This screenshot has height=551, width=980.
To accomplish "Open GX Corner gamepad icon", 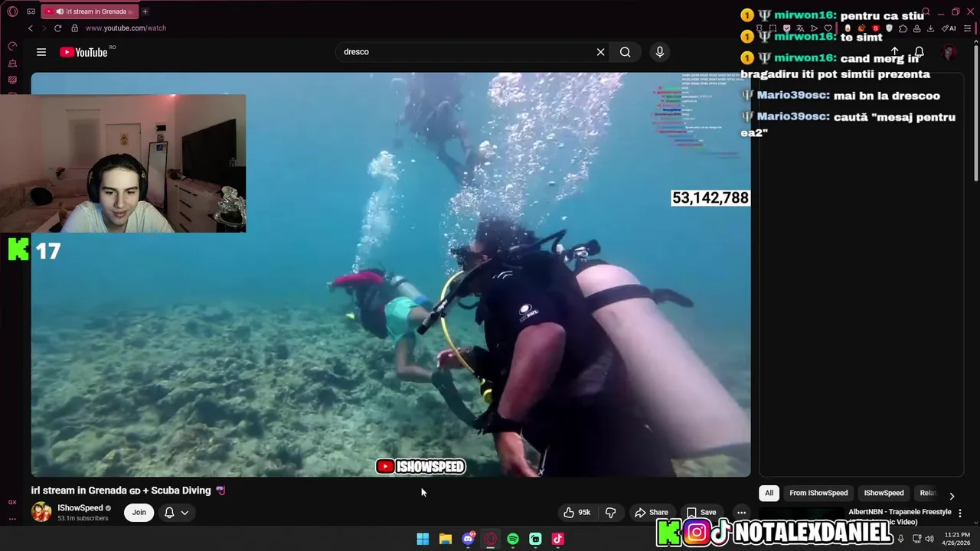I will pyautogui.click(x=31, y=11).
